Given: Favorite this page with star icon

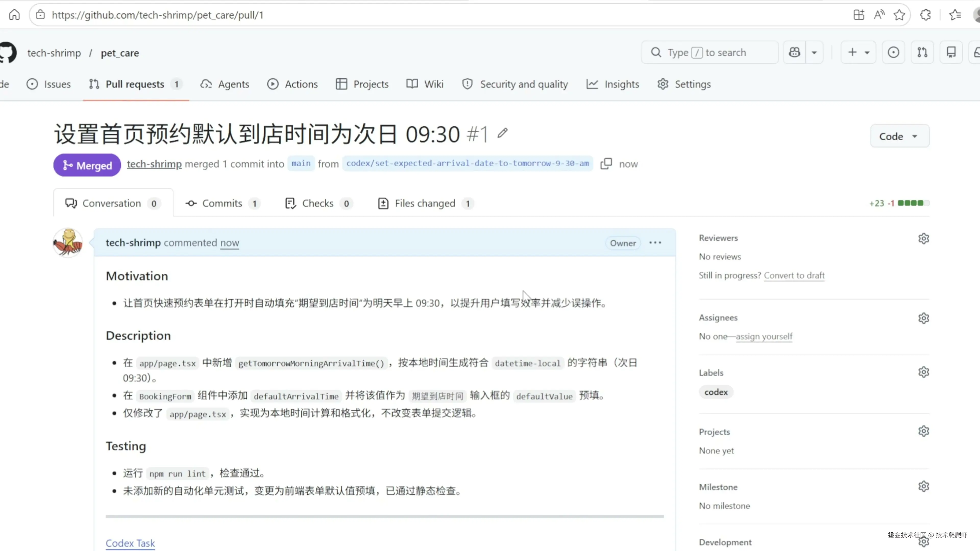Looking at the screenshot, I should [x=899, y=15].
